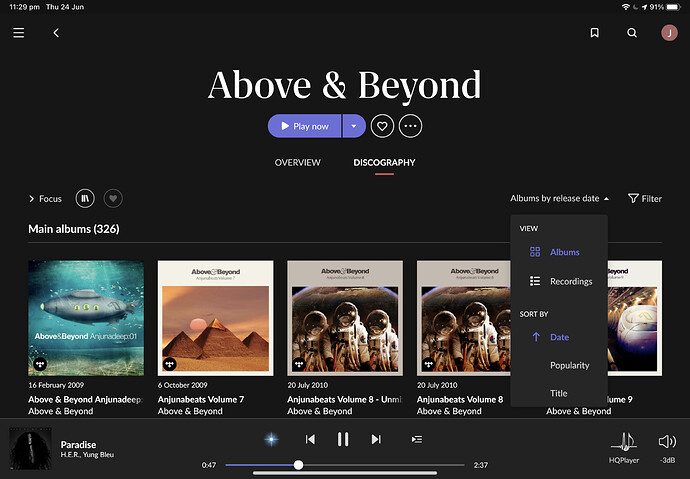690x479 pixels.
Task: Open the more options ellipsis button
Action: (x=410, y=126)
